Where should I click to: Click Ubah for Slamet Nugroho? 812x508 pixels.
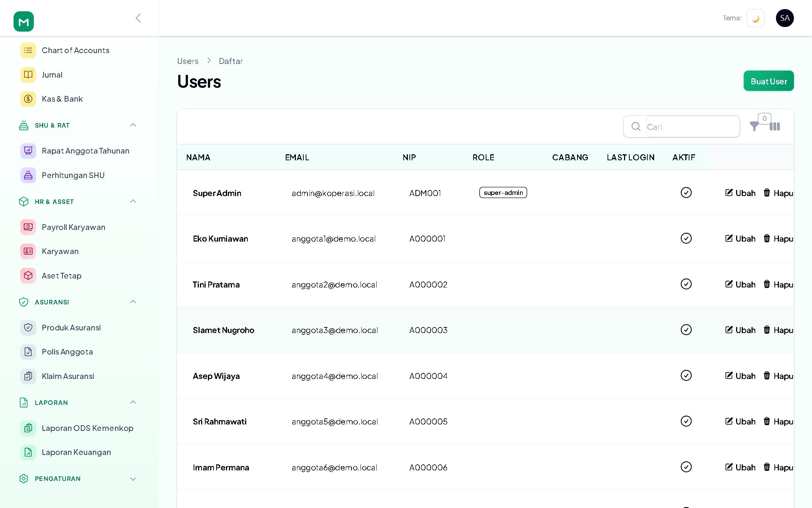740,330
